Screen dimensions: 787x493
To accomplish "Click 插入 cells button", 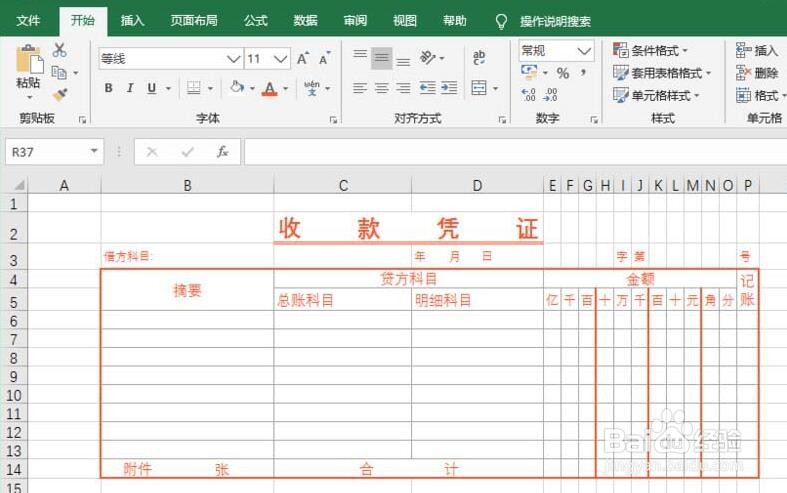I will tap(757, 50).
